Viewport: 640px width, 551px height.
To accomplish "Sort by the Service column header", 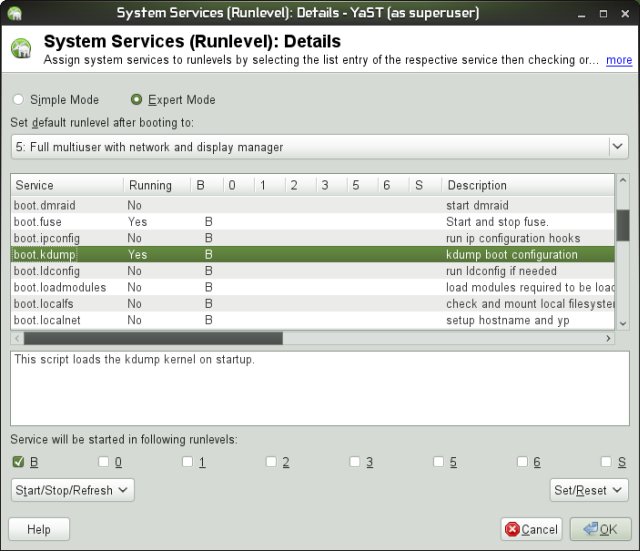I will tap(66, 185).
